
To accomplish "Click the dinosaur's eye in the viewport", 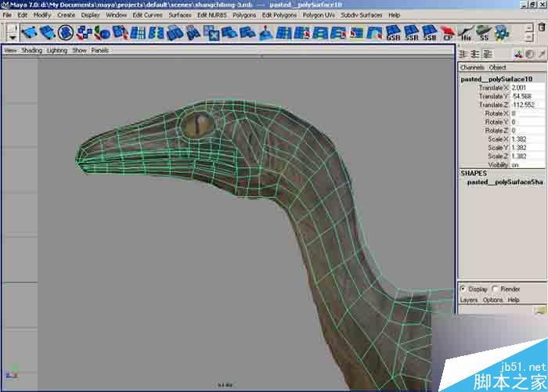I will tap(198, 125).
